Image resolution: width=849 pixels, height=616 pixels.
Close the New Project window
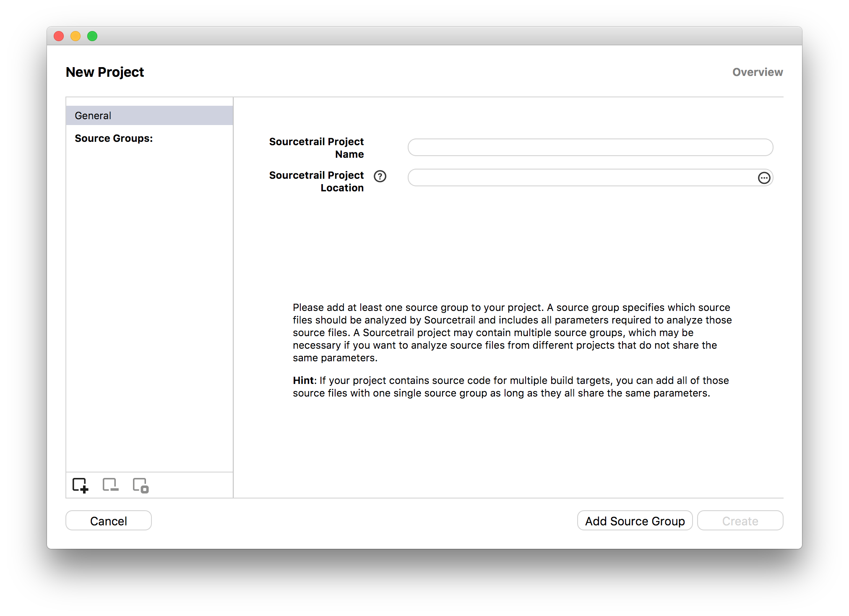[x=59, y=37]
